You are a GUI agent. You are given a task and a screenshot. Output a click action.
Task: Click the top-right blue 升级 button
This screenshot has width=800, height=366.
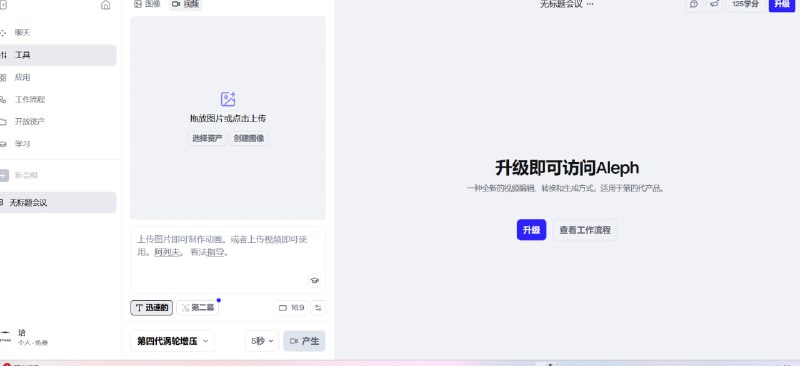click(x=782, y=4)
